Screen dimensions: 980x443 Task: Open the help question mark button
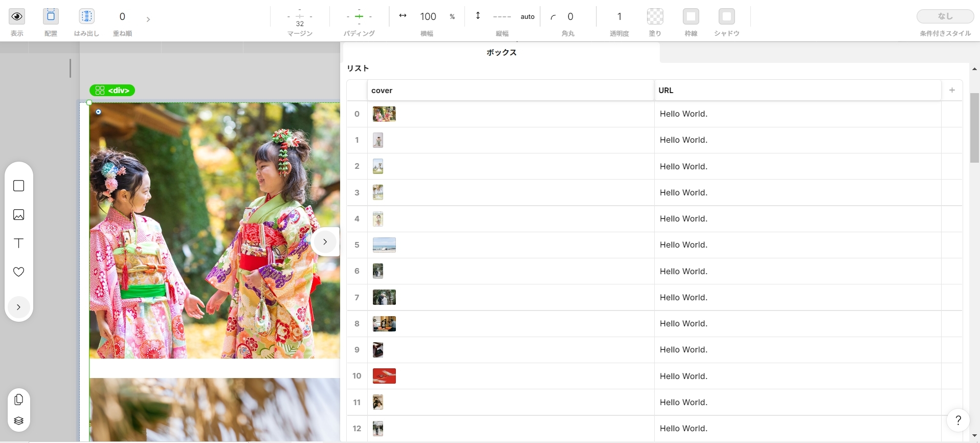point(958,420)
